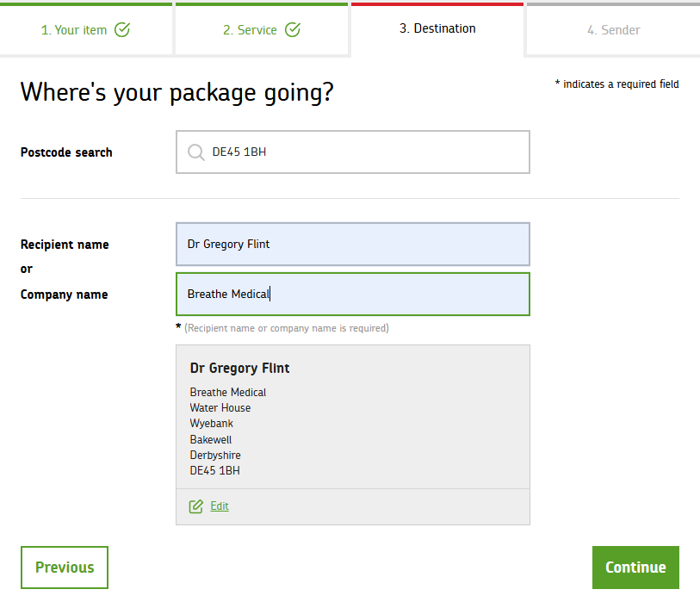Screen dimensions: 700x608
Task: Click the checkmark icon beside Your item
Action: 122,30
